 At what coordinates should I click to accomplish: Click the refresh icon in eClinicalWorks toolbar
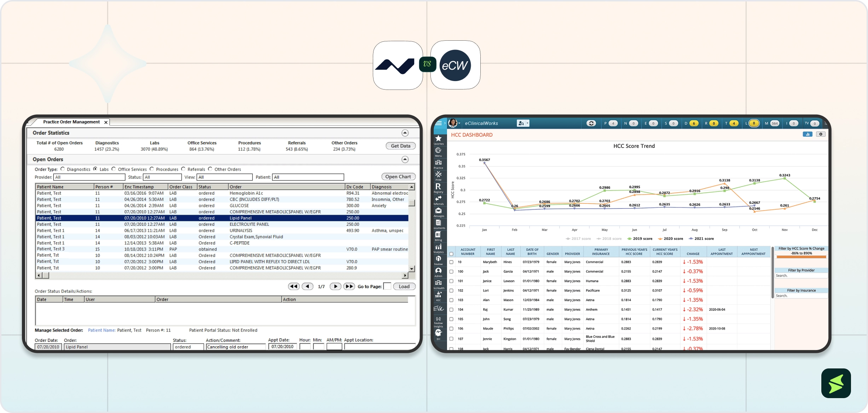[x=591, y=123]
